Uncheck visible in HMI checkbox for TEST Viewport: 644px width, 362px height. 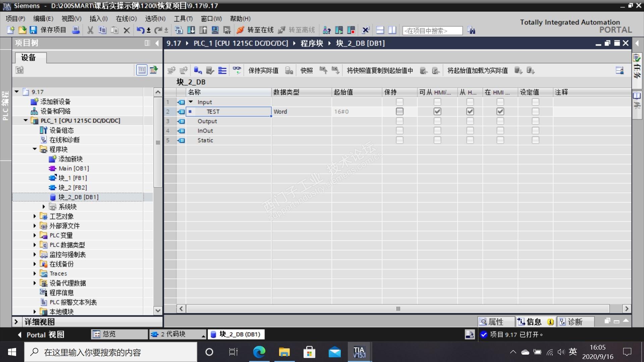500,112
